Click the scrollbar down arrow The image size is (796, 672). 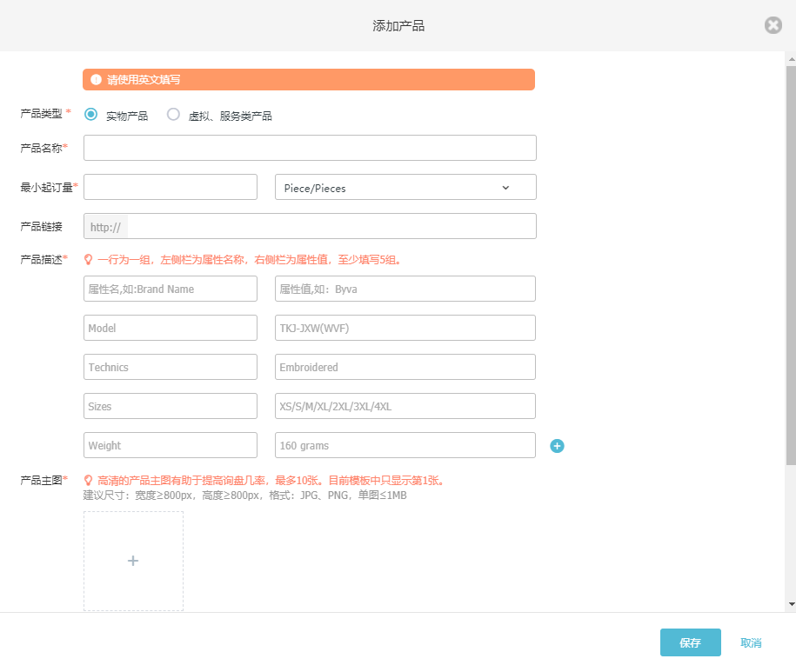click(791, 603)
